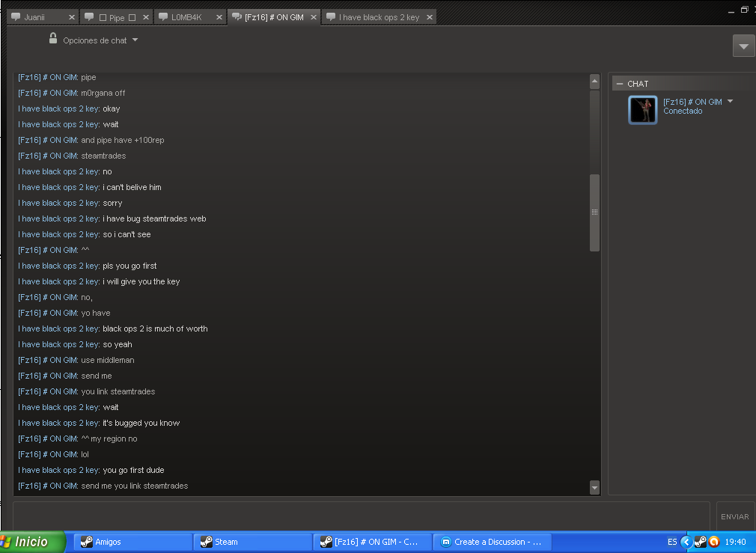This screenshot has width=756, height=553.
Task: Click the 'yo have' message
Action: (96, 314)
